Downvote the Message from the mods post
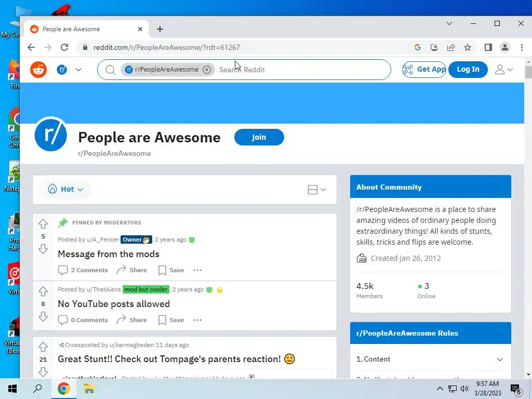 click(43, 249)
